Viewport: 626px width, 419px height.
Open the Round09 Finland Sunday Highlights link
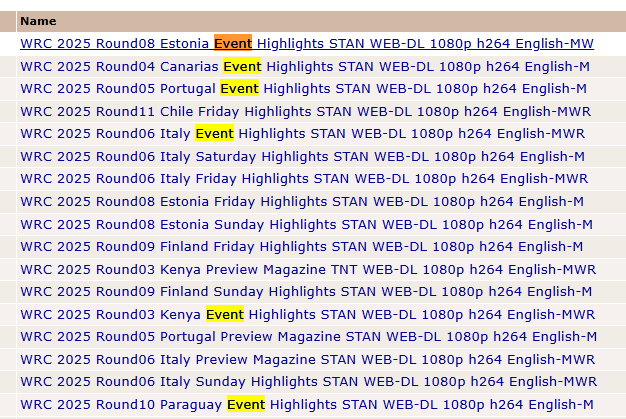[x=306, y=291]
